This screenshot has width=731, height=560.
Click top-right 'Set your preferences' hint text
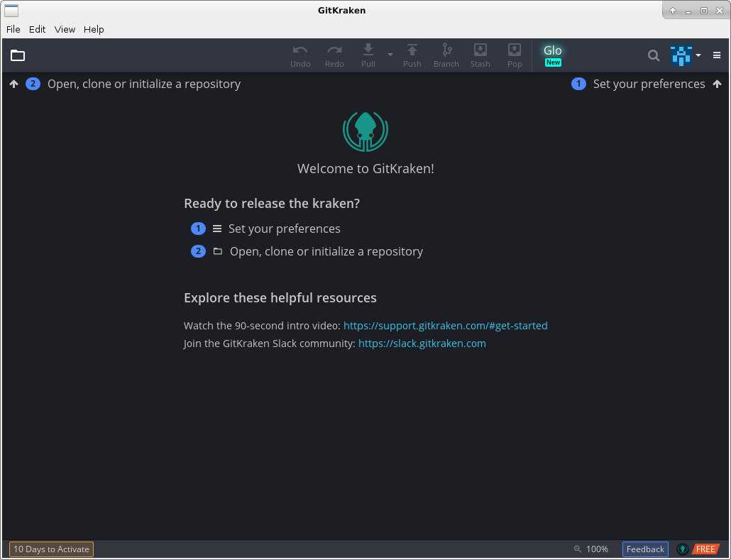(x=649, y=84)
